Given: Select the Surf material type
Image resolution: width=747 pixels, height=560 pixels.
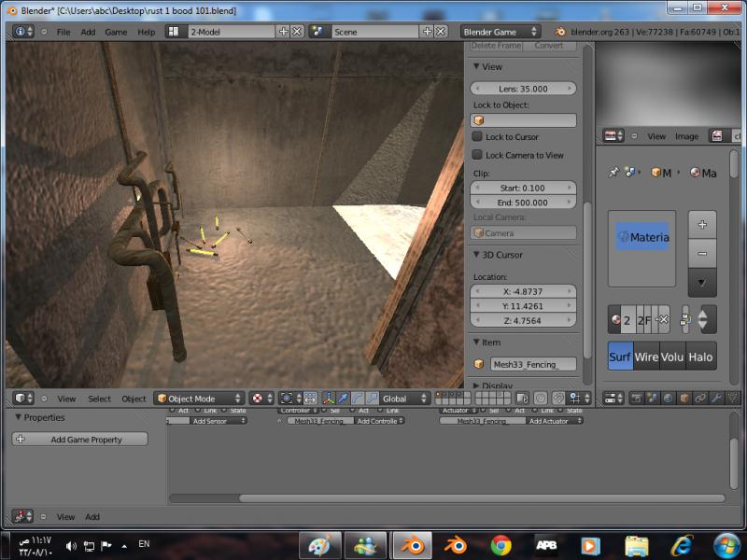Looking at the screenshot, I should tap(620, 357).
